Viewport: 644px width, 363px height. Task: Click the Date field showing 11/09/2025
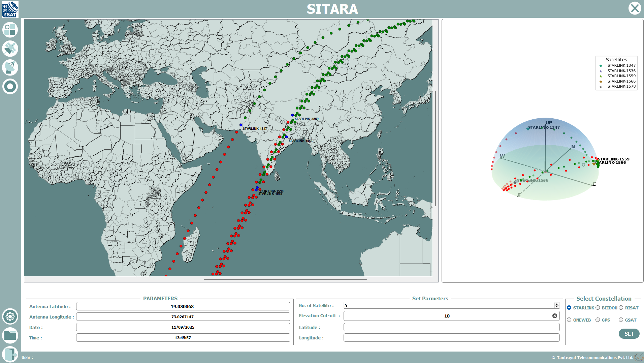click(x=183, y=327)
